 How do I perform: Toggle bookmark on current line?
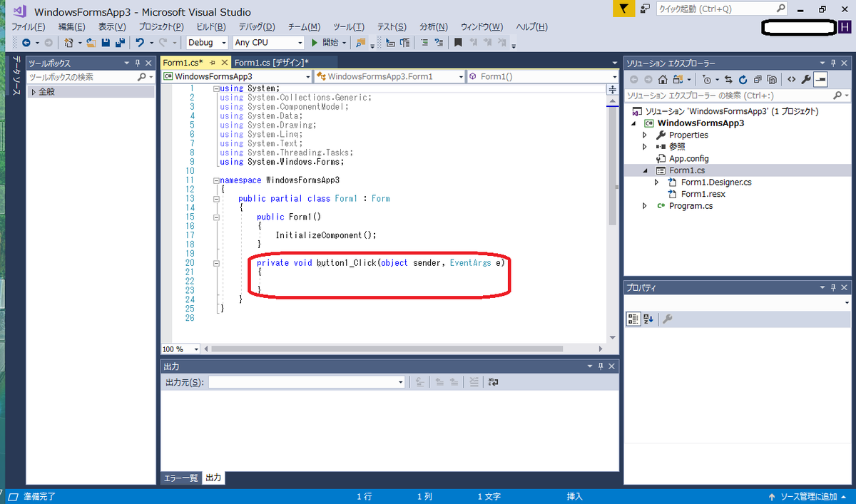coord(459,43)
